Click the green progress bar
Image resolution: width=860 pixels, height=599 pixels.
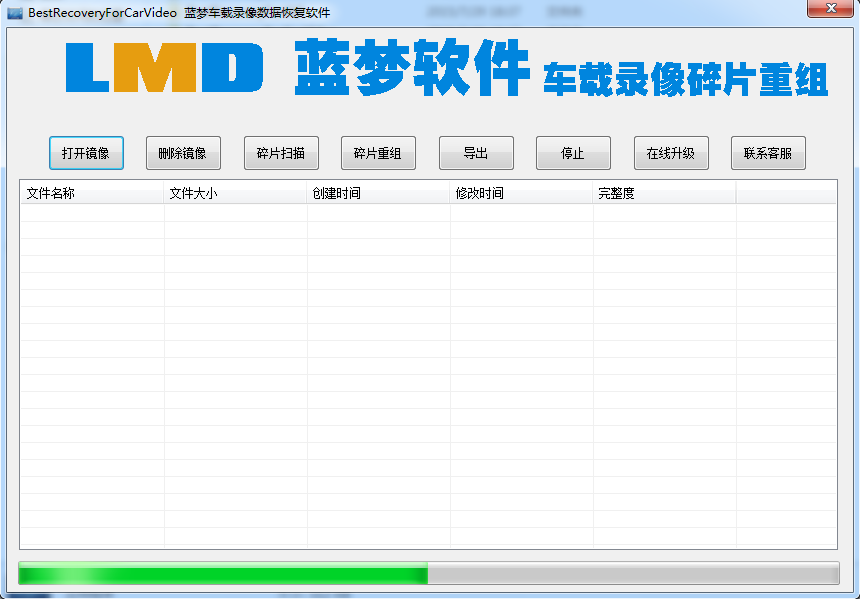pyautogui.click(x=428, y=573)
